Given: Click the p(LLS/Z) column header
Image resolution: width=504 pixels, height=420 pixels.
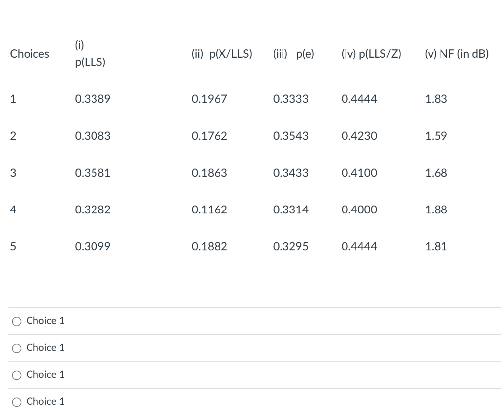Looking at the screenshot, I should [x=371, y=54].
